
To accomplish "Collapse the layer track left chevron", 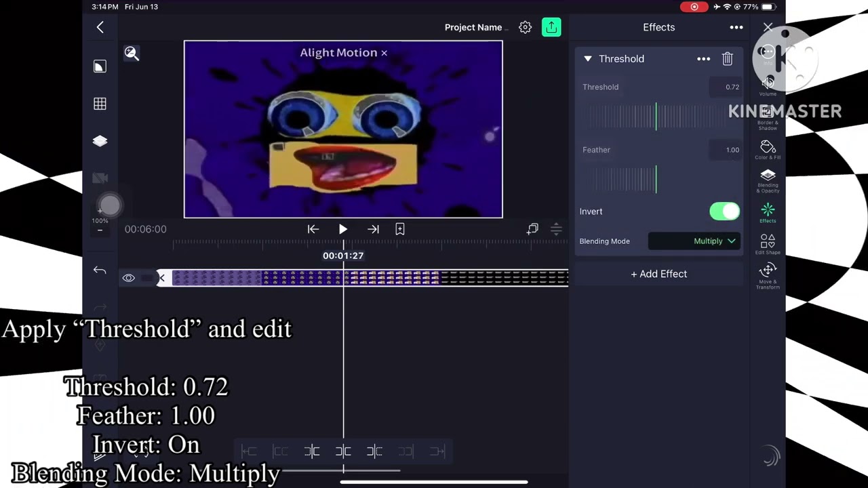I will click(x=161, y=278).
